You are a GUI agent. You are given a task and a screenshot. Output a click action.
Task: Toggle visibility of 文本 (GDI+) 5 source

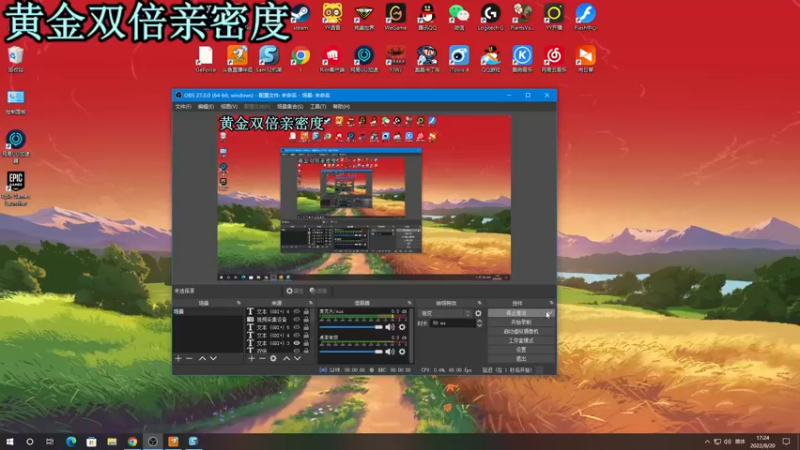click(296, 328)
